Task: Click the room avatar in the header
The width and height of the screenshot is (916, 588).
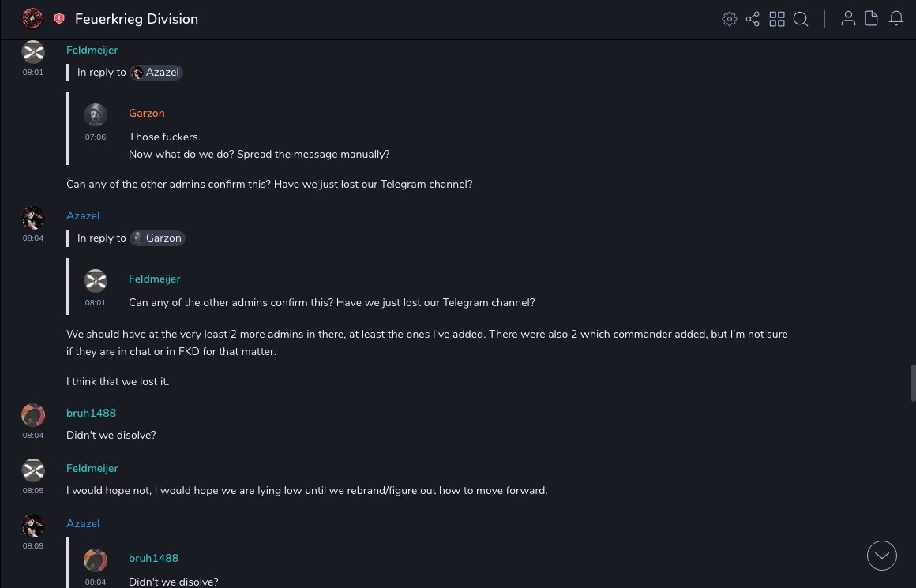Action: click(32, 18)
